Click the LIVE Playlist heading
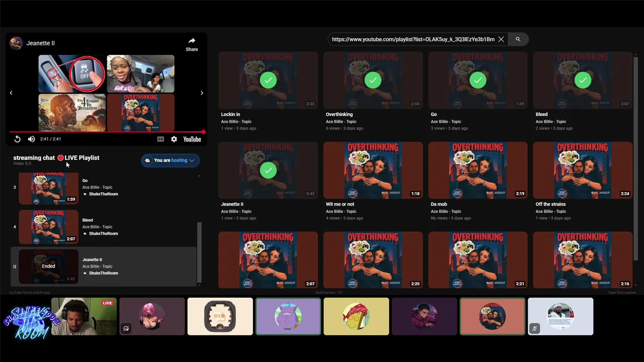This screenshot has height=362, width=644. (x=82, y=158)
